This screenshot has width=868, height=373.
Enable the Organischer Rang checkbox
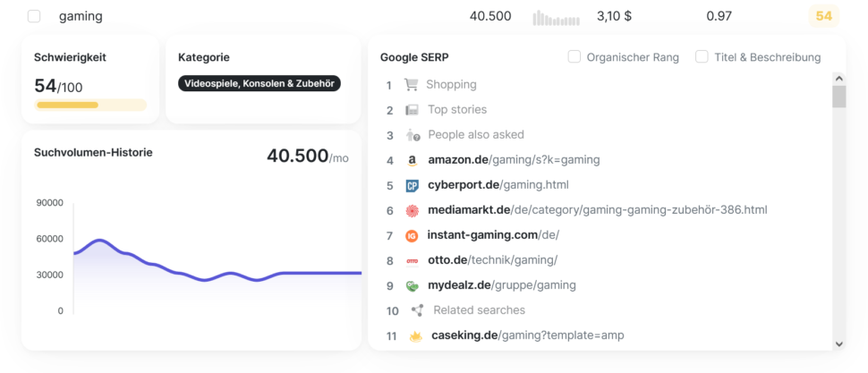tap(574, 56)
